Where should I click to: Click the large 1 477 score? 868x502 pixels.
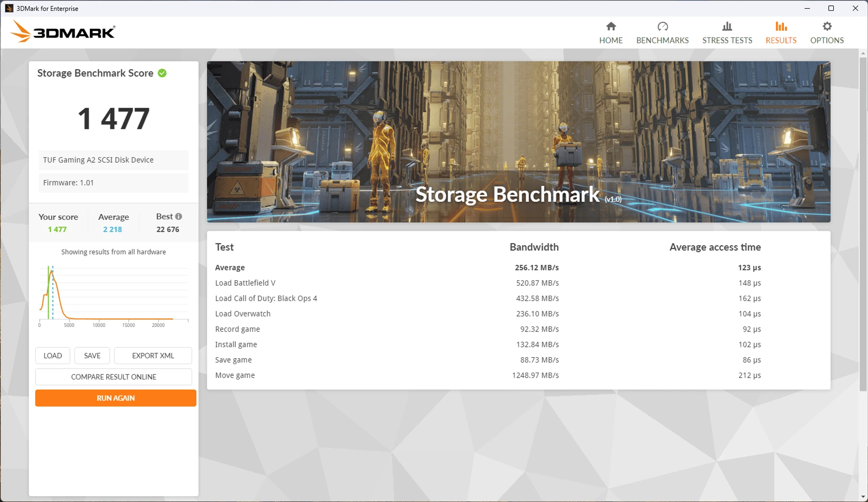point(113,118)
